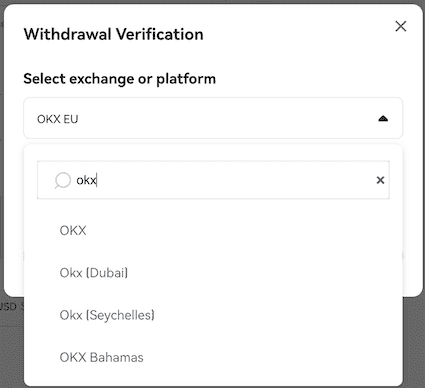Viewport: 425px width, 388px height.
Task: Click the Withdrawal Verification heading
Action: pos(113,34)
